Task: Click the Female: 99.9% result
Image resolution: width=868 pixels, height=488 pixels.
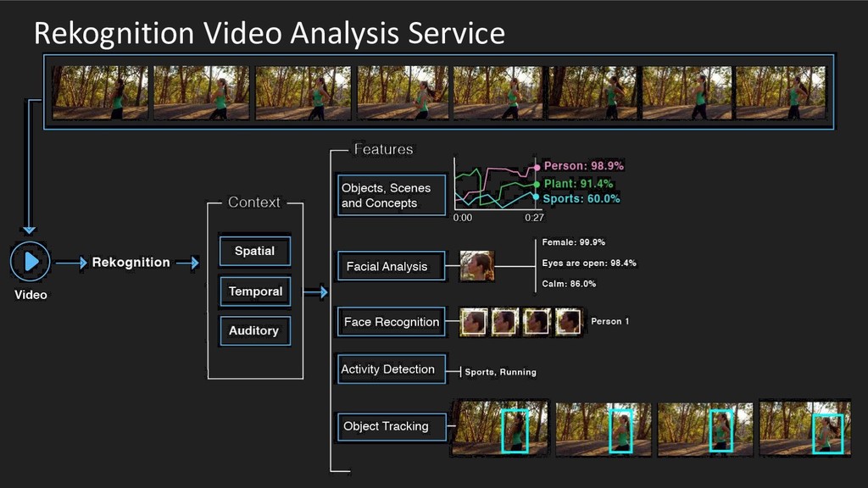Action: (x=574, y=242)
